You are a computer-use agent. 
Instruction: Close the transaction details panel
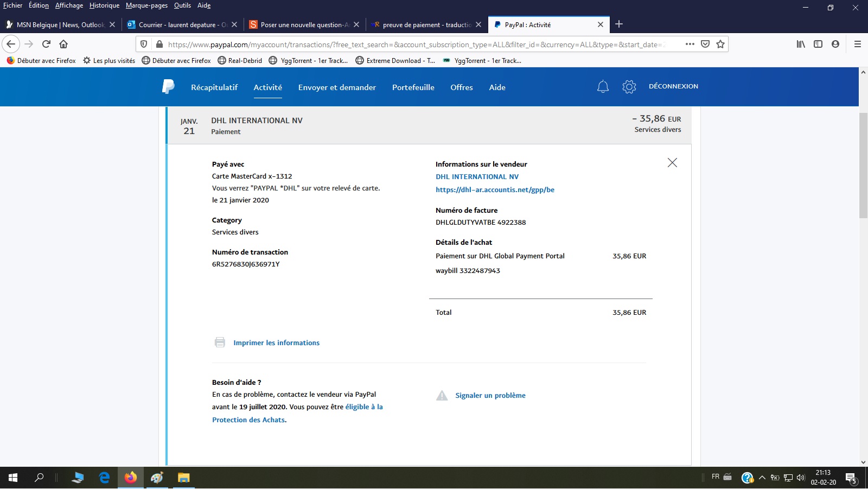point(672,163)
